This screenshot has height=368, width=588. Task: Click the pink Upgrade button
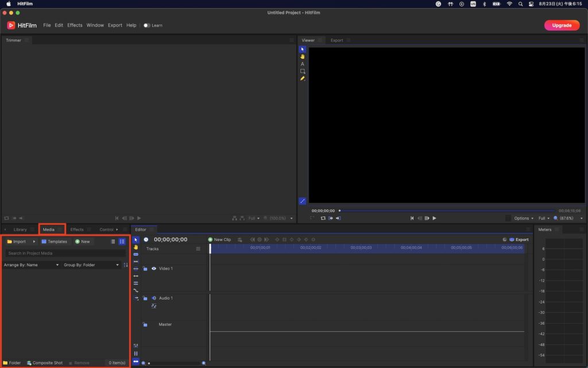561,25
